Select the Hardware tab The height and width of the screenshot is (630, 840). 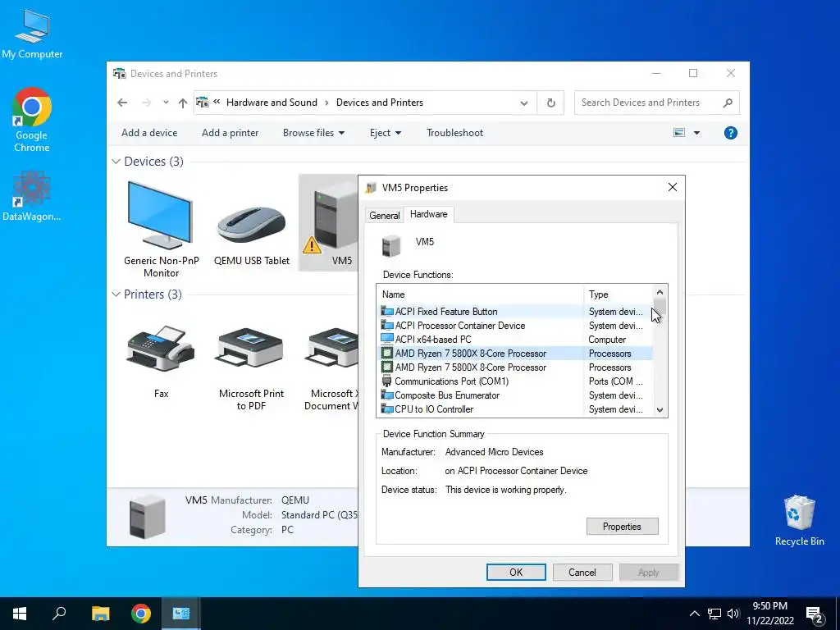pos(428,214)
